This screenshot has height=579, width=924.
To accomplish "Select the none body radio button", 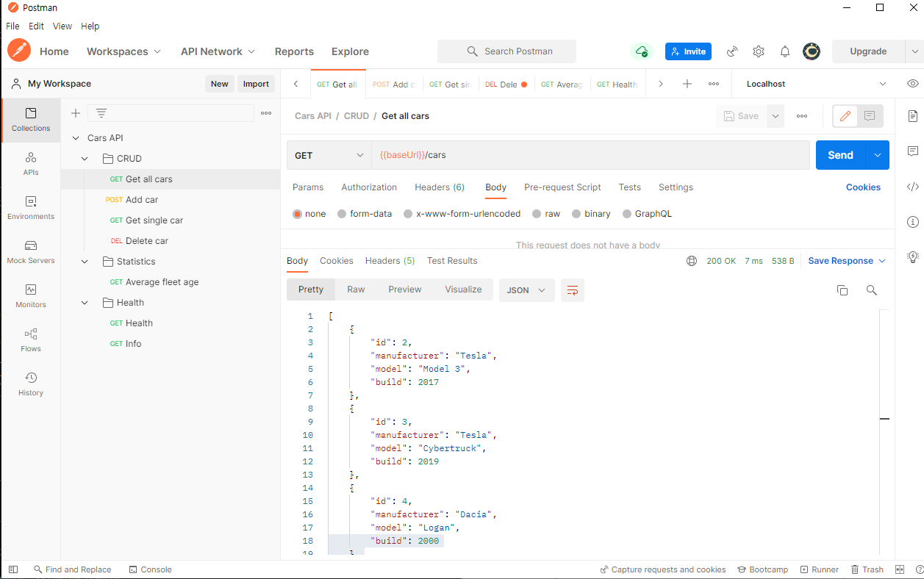I will click(x=298, y=214).
